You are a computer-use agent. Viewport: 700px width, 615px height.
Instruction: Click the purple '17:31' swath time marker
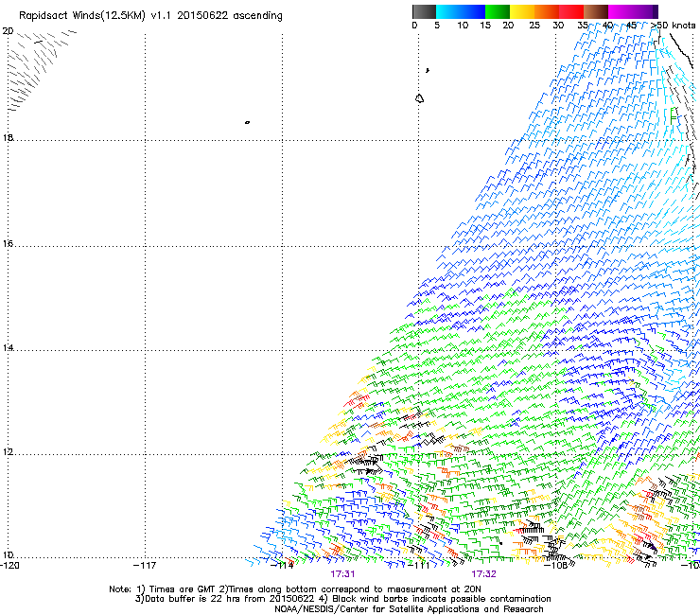(342, 574)
